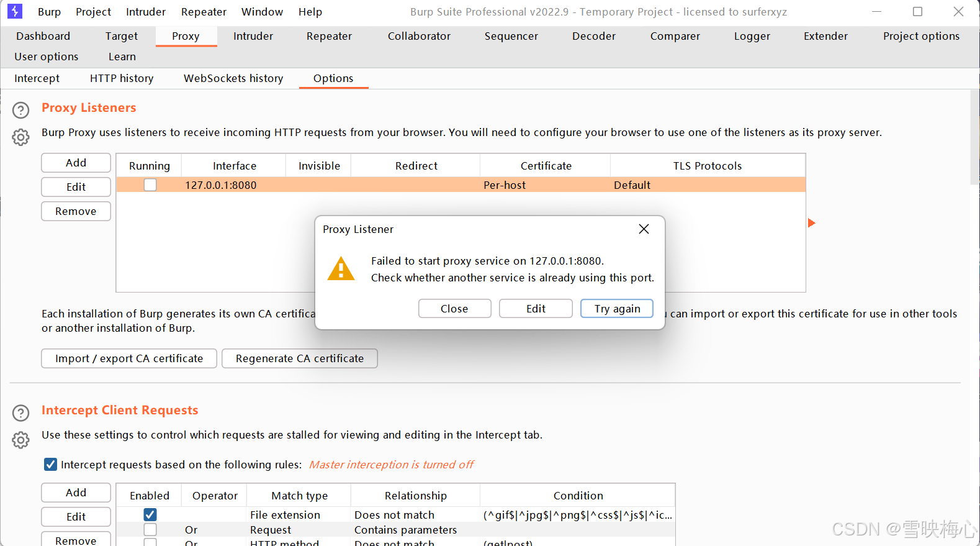
Task: Open the Project menu
Action: point(93,12)
